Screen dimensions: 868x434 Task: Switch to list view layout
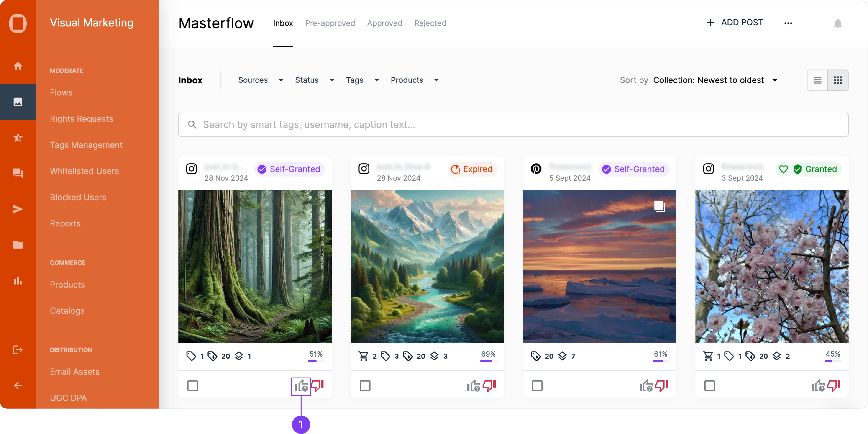[x=817, y=80]
